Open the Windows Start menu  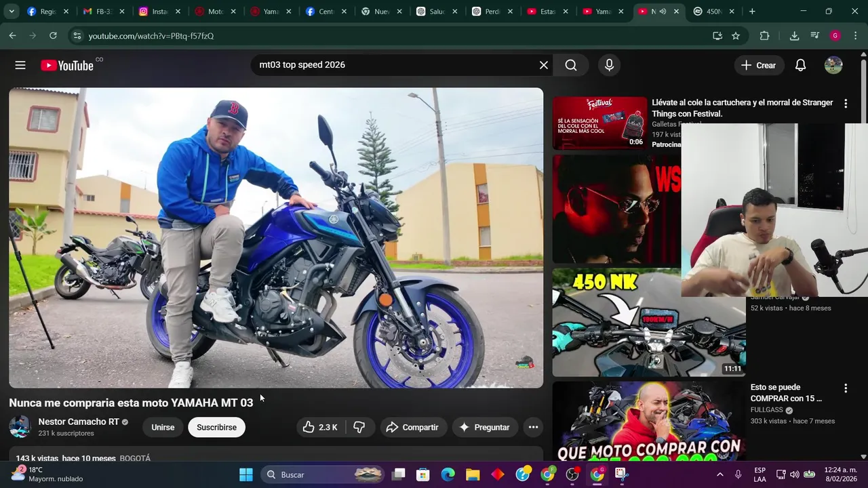click(x=246, y=474)
